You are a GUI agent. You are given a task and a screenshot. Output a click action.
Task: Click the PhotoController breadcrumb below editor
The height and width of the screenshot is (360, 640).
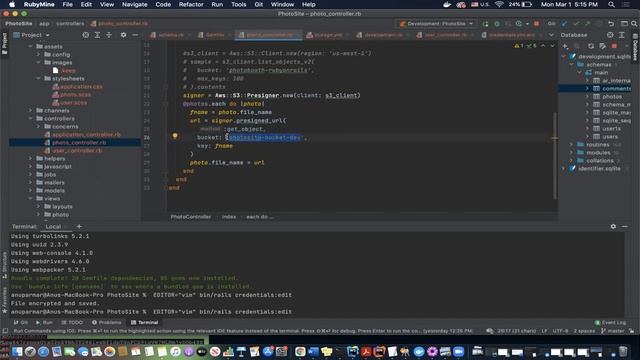click(x=191, y=217)
